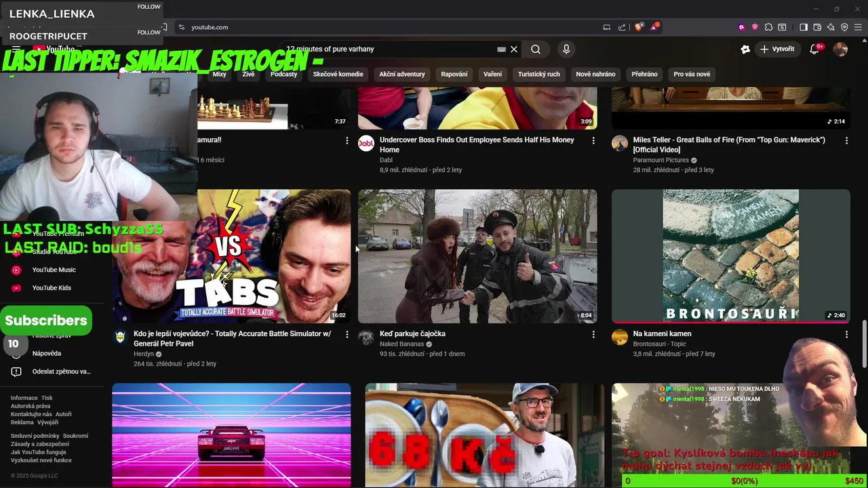
Task: Open the browser extensions puzzle icon
Action: pyautogui.click(x=768, y=27)
